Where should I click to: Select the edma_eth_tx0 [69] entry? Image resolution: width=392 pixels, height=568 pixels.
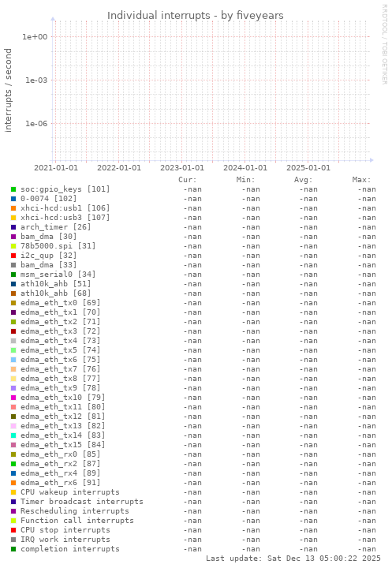point(60,302)
